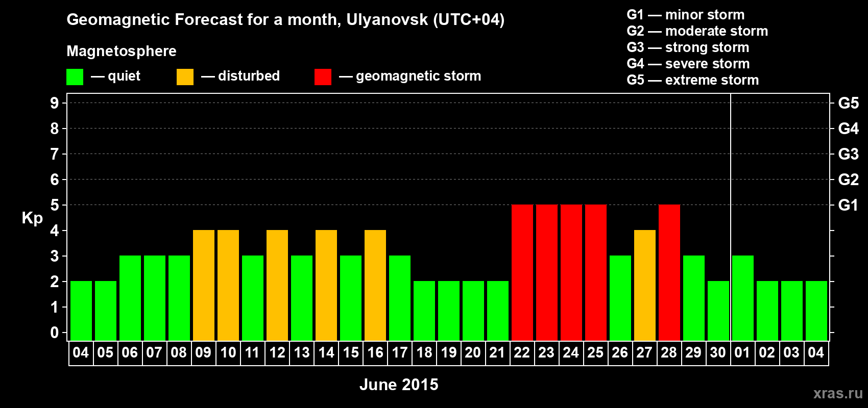Click the Kp value 9 axis label
The height and width of the screenshot is (408, 868).
[55, 103]
